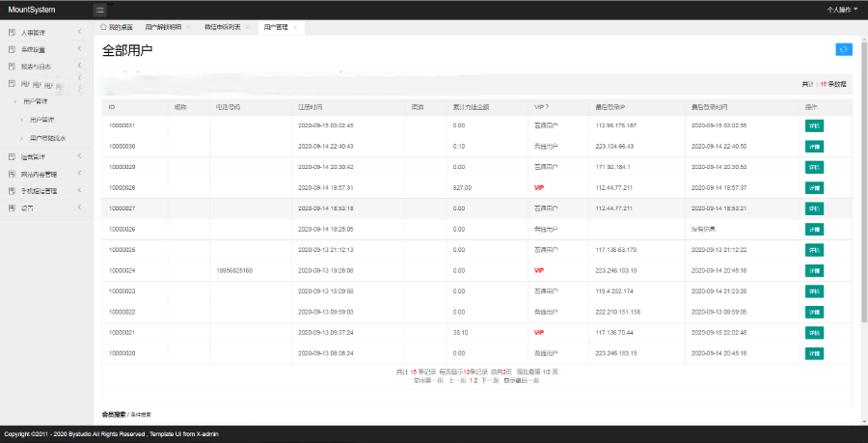Open the 个人操作 dropdown menu
The width and height of the screenshot is (868, 443).
pyautogui.click(x=841, y=10)
